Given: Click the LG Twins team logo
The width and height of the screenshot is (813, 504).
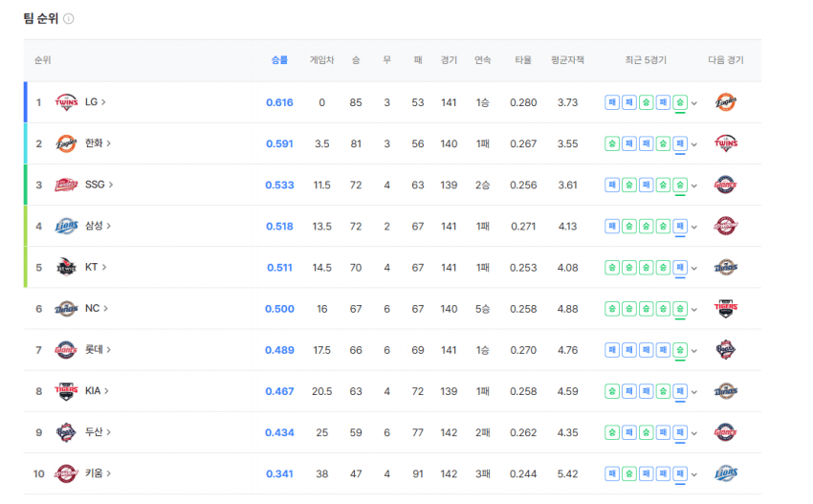Looking at the screenshot, I should coord(65,102).
